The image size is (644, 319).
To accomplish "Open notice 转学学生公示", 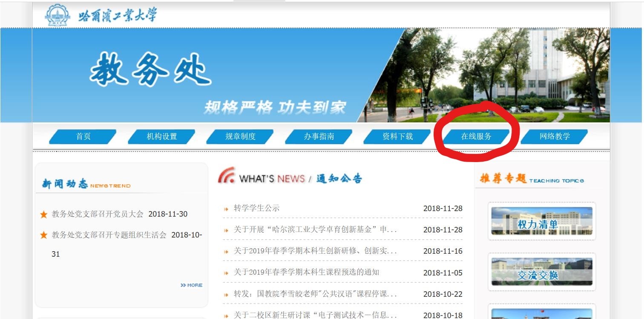I will click(x=257, y=208).
